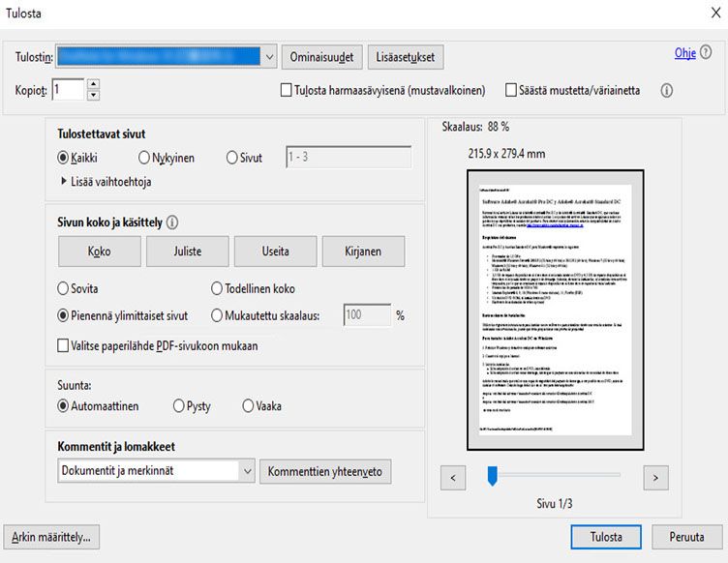
Task: Expand Lisää vaihtoehtoja options
Action: (106, 182)
